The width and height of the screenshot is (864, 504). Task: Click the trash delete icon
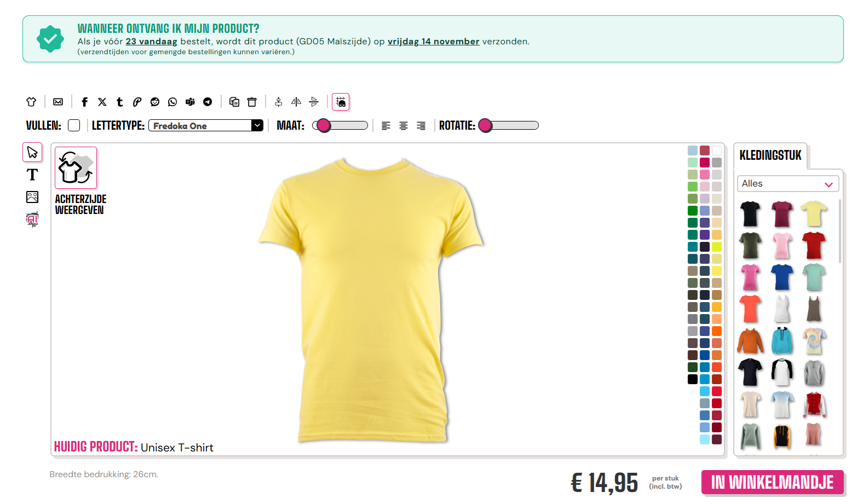coord(252,102)
